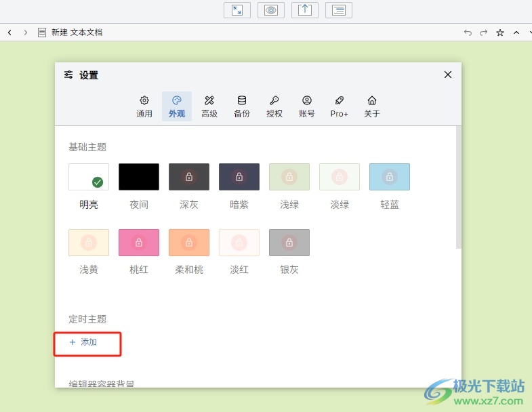
Task: Select the 明亮 light theme swatch
Action: click(x=89, y=177)
